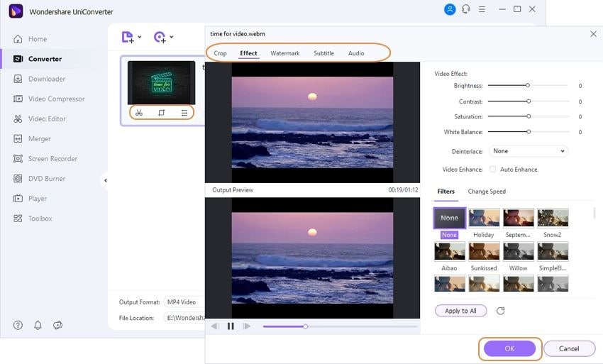Apply the Aibao filter
Viewport: 603px width, 364px height.
[450, 251]
